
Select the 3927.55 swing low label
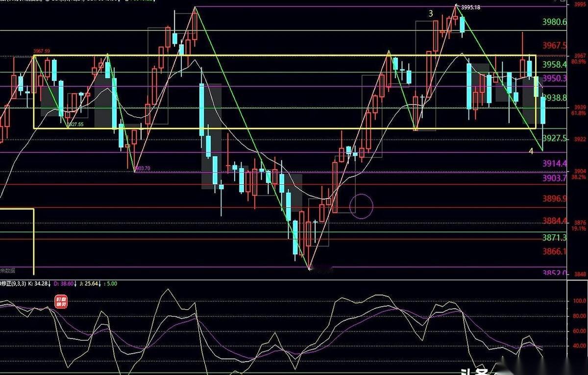click(x=75, y=125)
